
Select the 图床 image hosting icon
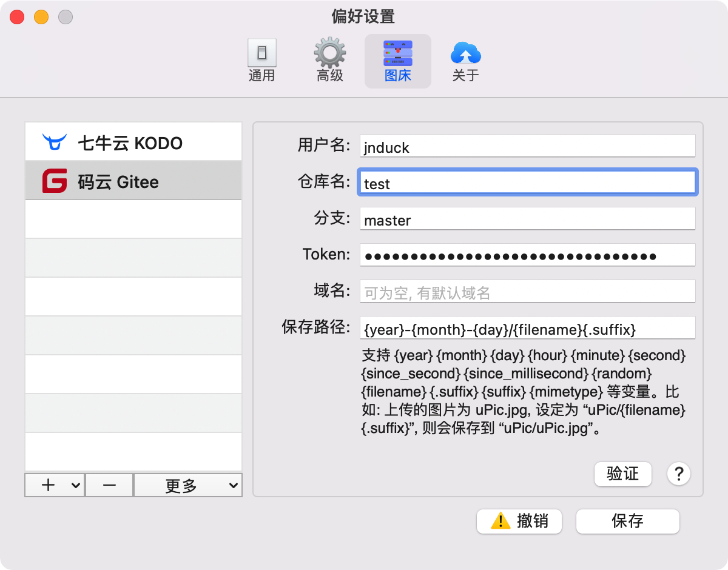pyautogui.click(x=397, y=53)
